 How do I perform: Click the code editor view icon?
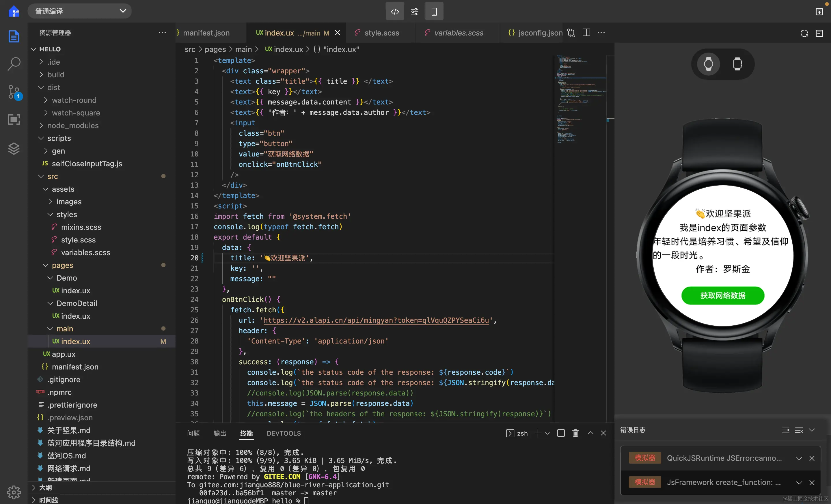tap(395, 12)
